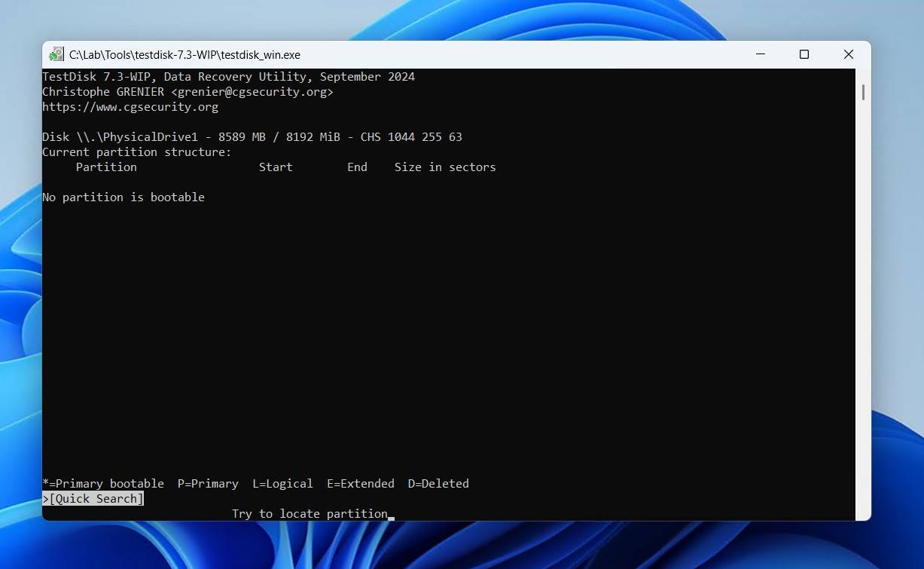
Task: Click the Disk \\.\PhysicalDrive1 info line
Action: click(252, 137)
